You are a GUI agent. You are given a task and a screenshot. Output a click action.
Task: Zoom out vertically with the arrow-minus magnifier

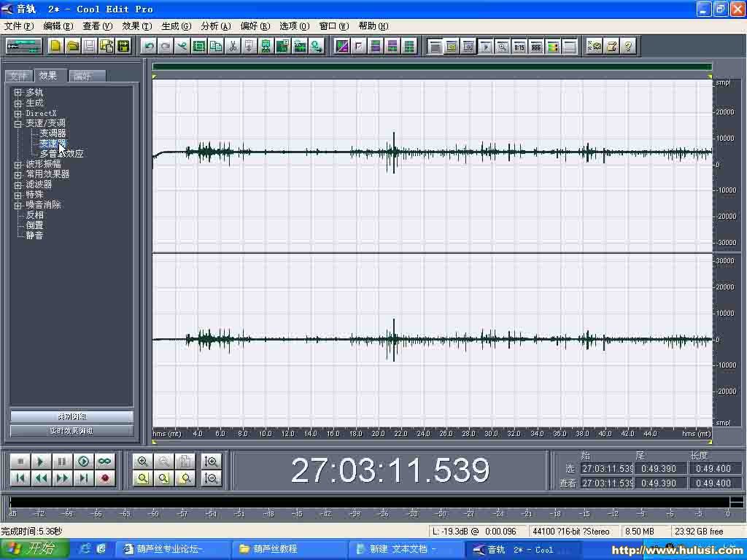coord(211,478)
